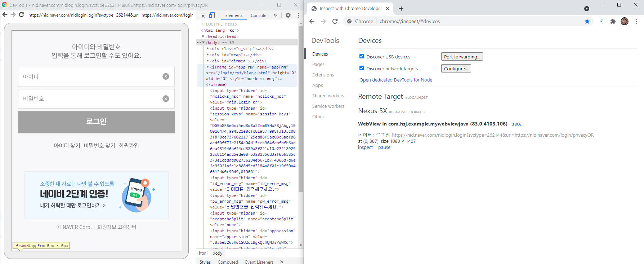
Task: Select Extensions in the DevTools sidebar
Action: pyautogui.click(x=323, y=75)
